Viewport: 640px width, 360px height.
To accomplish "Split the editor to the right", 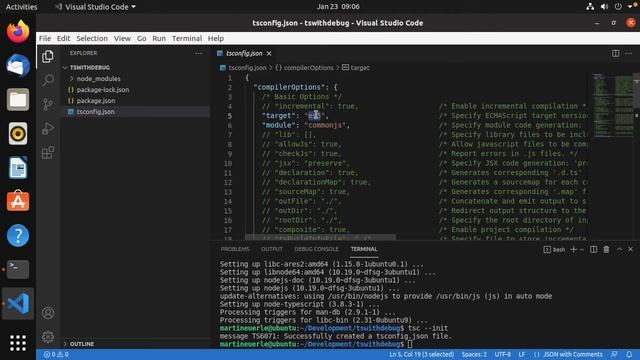I will pyautogui.click(x=615, y=53).
